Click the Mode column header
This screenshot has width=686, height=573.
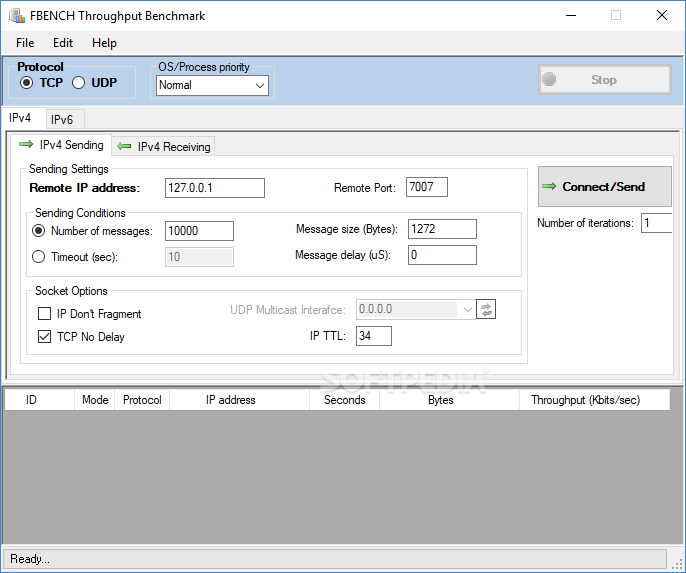pos(94,400)
